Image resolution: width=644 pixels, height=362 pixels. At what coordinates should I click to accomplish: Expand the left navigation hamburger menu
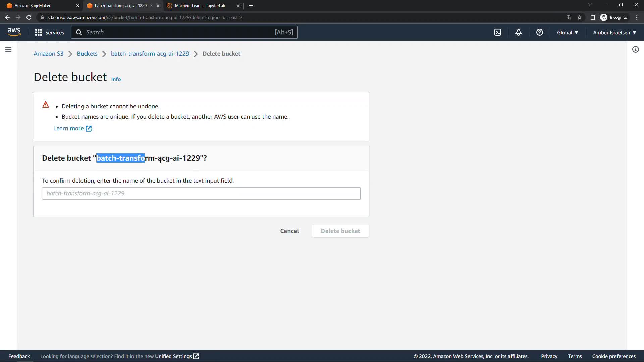(8, 49)
